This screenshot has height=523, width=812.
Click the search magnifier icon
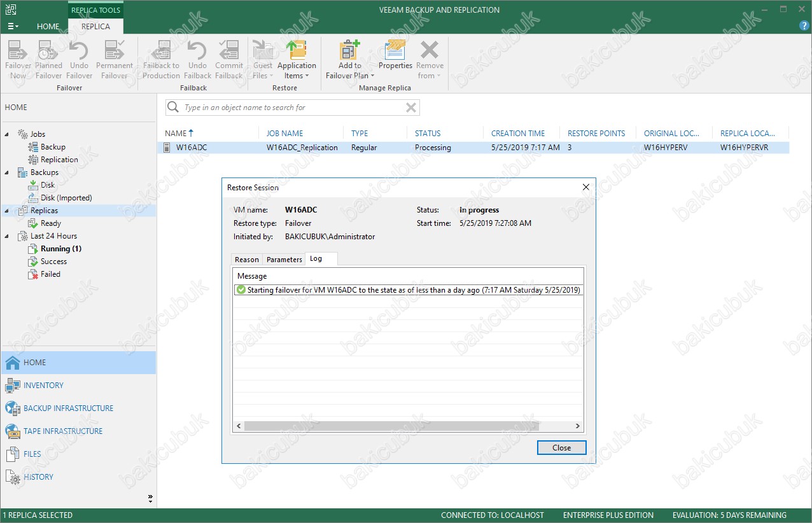(173, 108)
